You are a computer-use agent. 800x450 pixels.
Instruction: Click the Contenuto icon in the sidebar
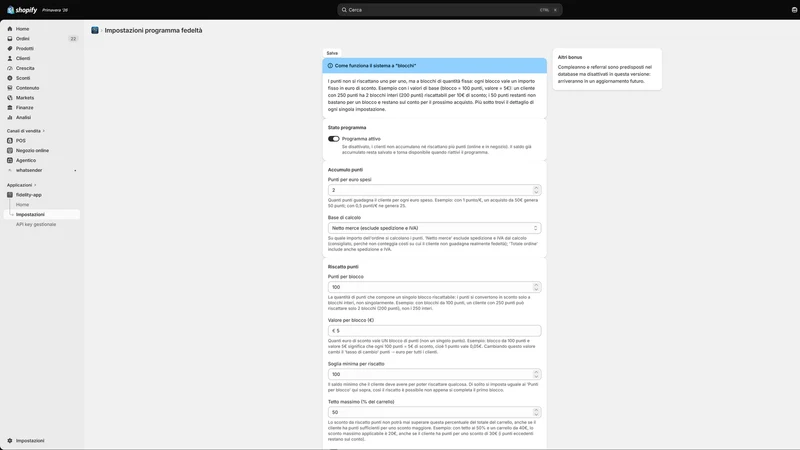[10, 88]
